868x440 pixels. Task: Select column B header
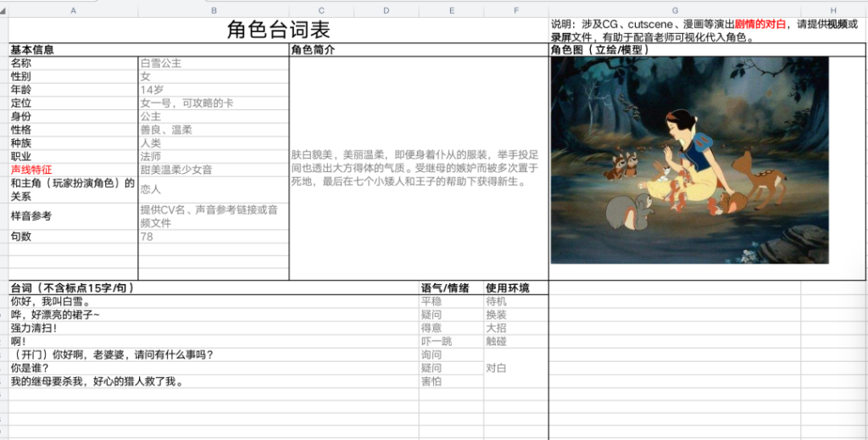tap(214, 11)
